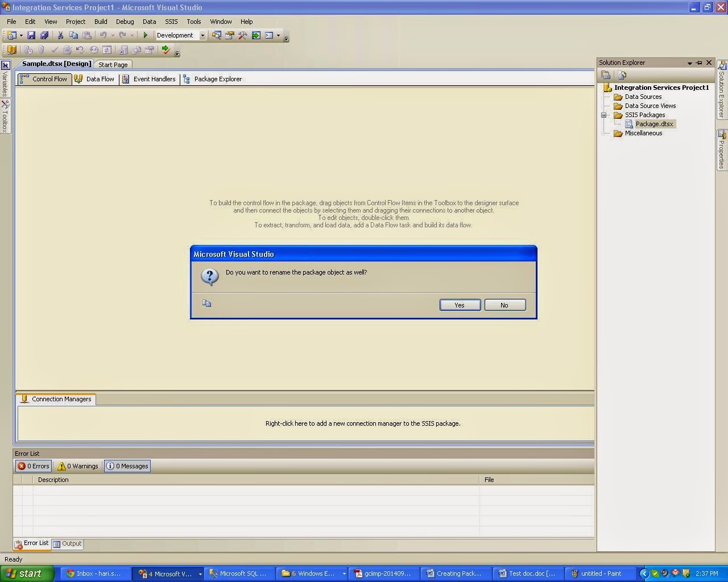Click the Toolbox hammer-and-wrench icon
728x582 pixels.
coord(243,35)
